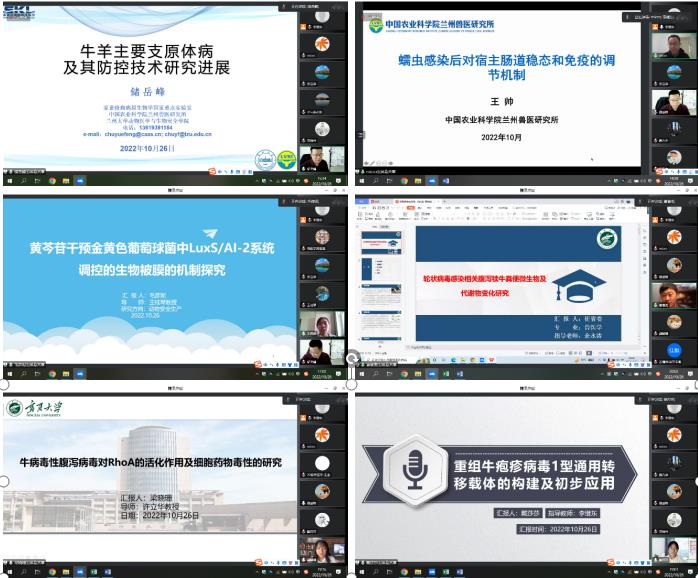Click the orange Sogou input icon in the top-left screenshot

click(210, 171)
